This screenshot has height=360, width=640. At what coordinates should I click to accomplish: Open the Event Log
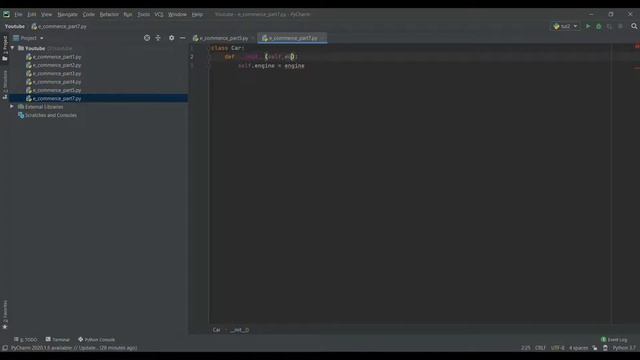(x=614, y=340)
